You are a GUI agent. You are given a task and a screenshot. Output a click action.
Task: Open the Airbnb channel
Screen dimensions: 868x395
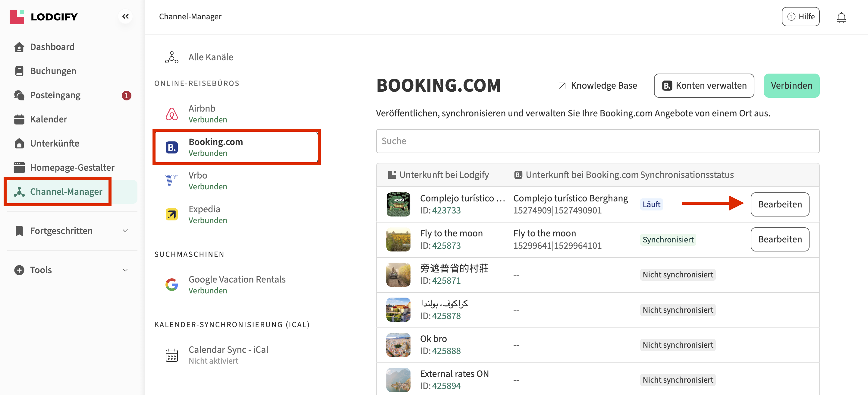(x=202, y=114)
